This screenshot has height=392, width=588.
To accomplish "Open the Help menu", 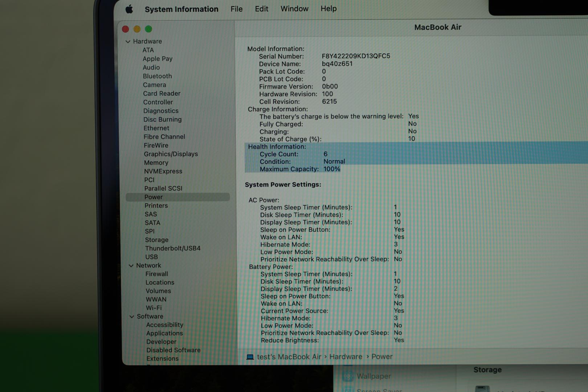I will tap(328, 8).
